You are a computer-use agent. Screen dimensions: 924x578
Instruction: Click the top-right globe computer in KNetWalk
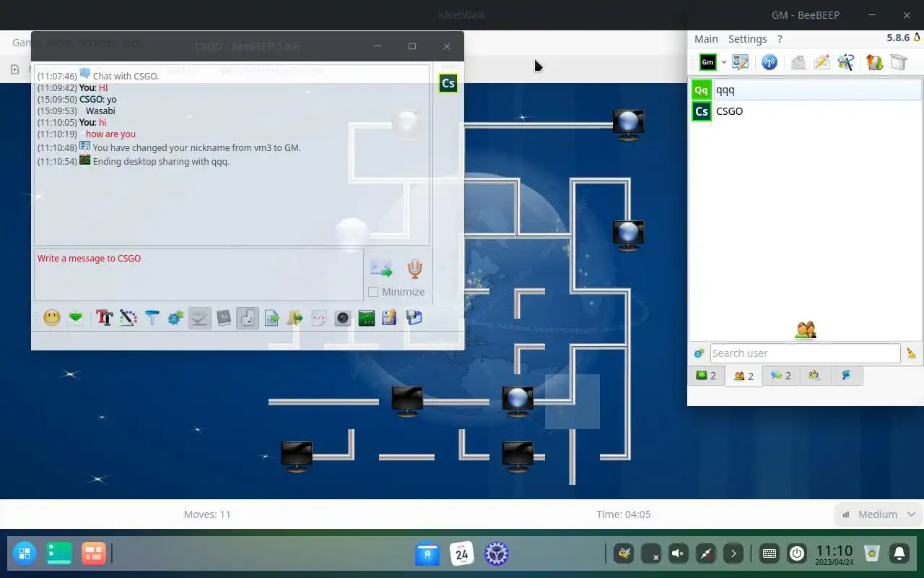(628, 125)
